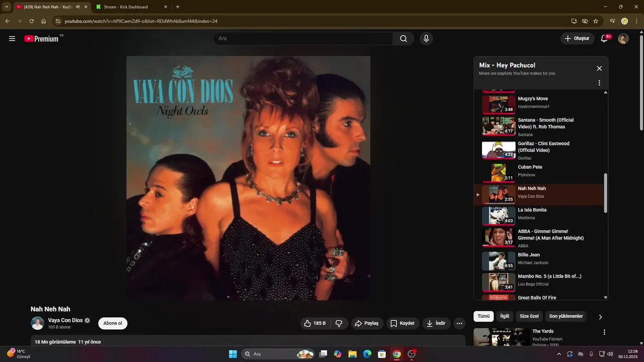Open the Mix playlist three-dot options menu
This screenshot has width=644, height=362.
599,83
